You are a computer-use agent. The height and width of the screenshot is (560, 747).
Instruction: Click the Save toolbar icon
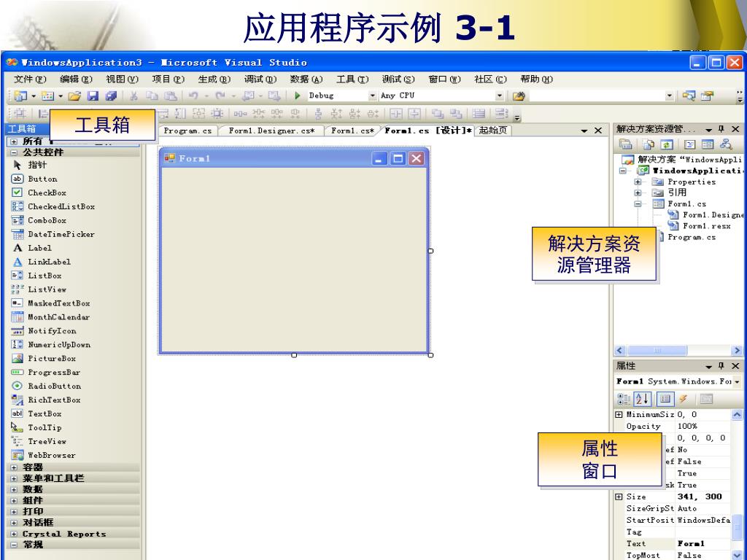click(93, 96)
